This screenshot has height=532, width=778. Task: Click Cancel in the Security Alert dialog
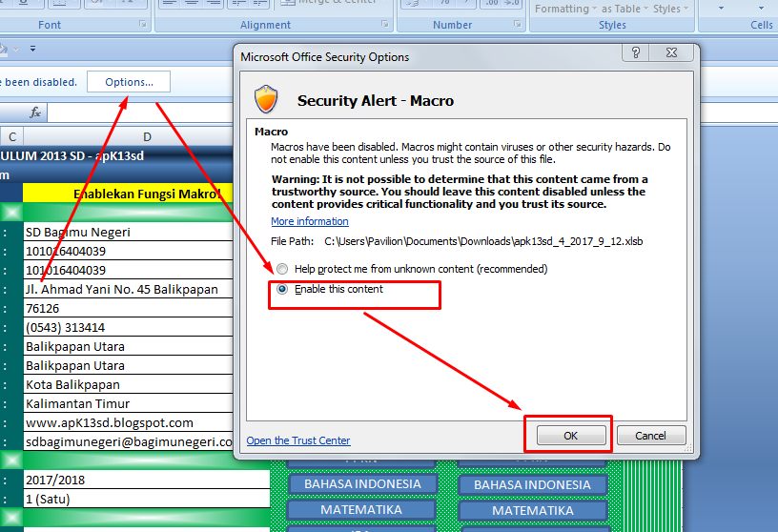651,436
